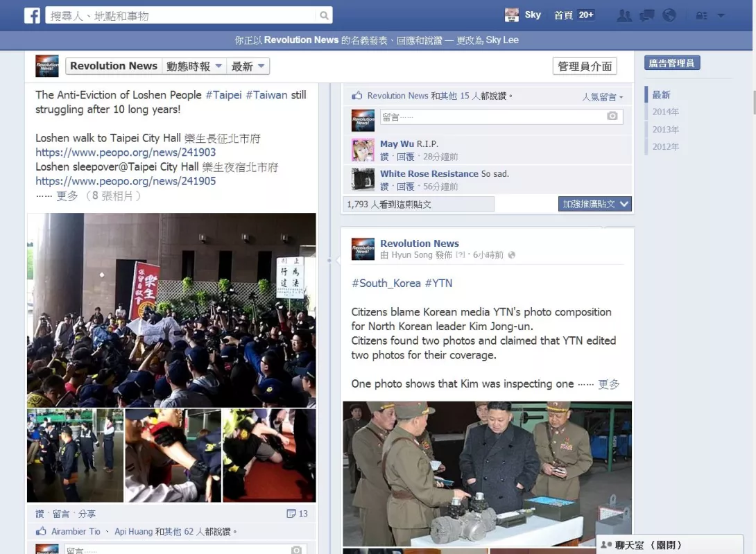Viewport: 756px width, 554px height.
Task: Click Revolution News avatar on Korea post
Action: (x=363, y=249)
